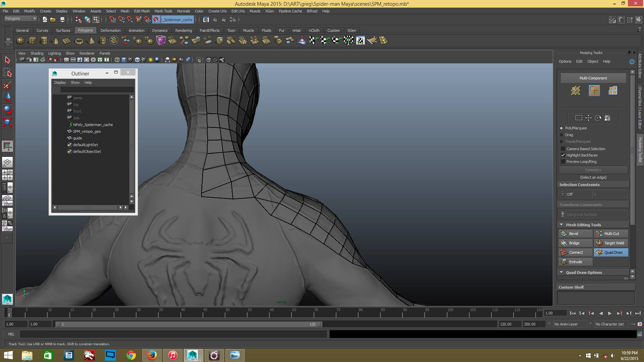644x362 pixels.
Task: Open Outliner Display menu
Action: tap(60, 82)
